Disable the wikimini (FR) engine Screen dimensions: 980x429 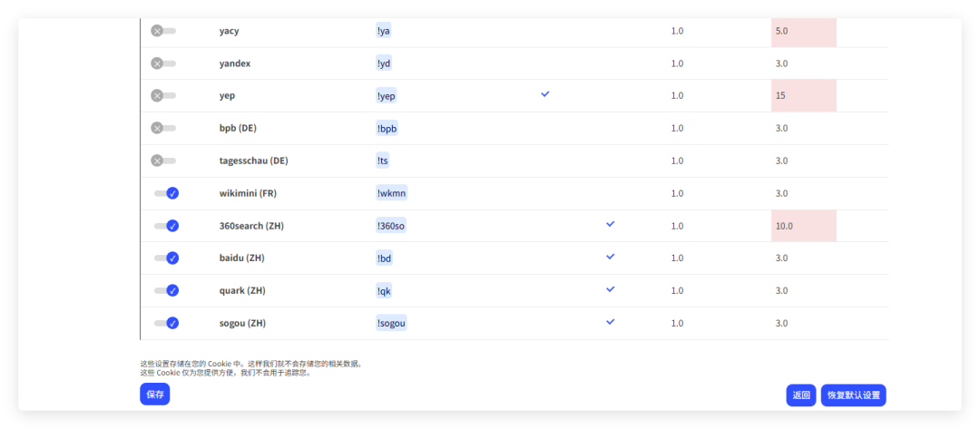click(166, 193)
